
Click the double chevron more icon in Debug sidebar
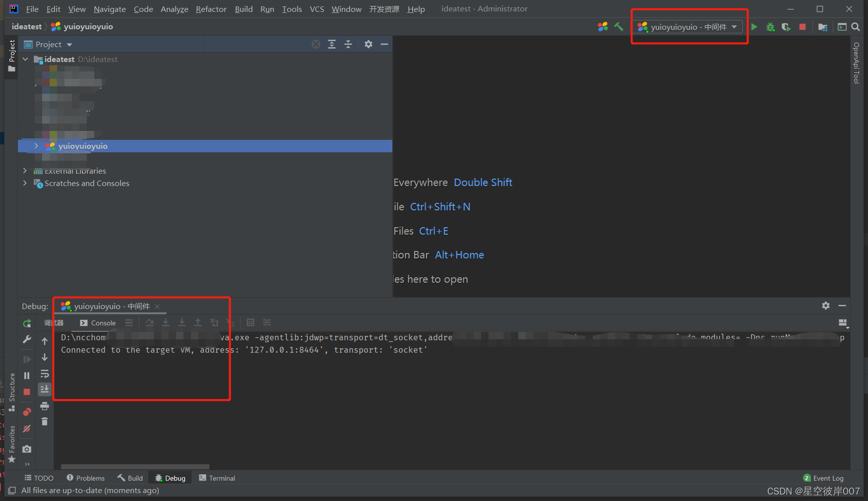[27, 464]
